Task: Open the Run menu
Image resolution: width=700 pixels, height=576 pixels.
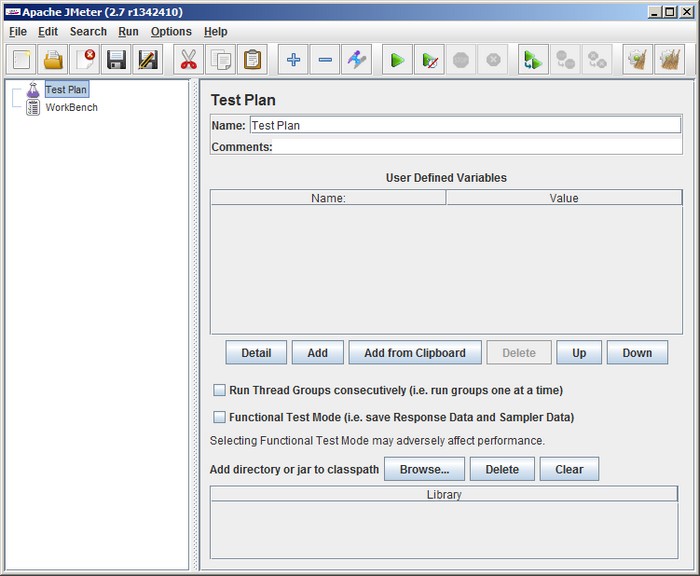Action: tap(128, 32)
